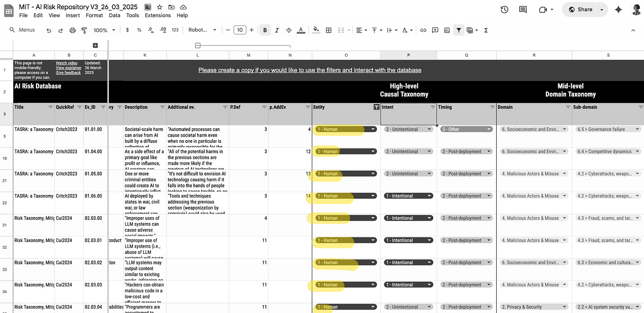Image resolution: width=644 pixels, height=313 pixels.
Task: Toggle bold formatting
Action: (265, 30)
